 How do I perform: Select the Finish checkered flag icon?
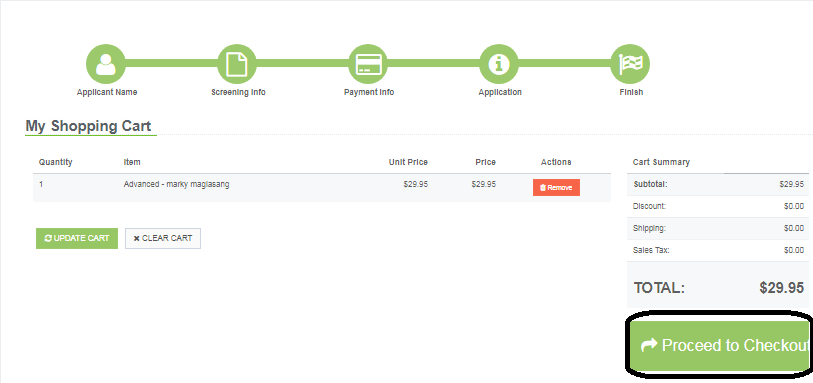pos(630,64)
